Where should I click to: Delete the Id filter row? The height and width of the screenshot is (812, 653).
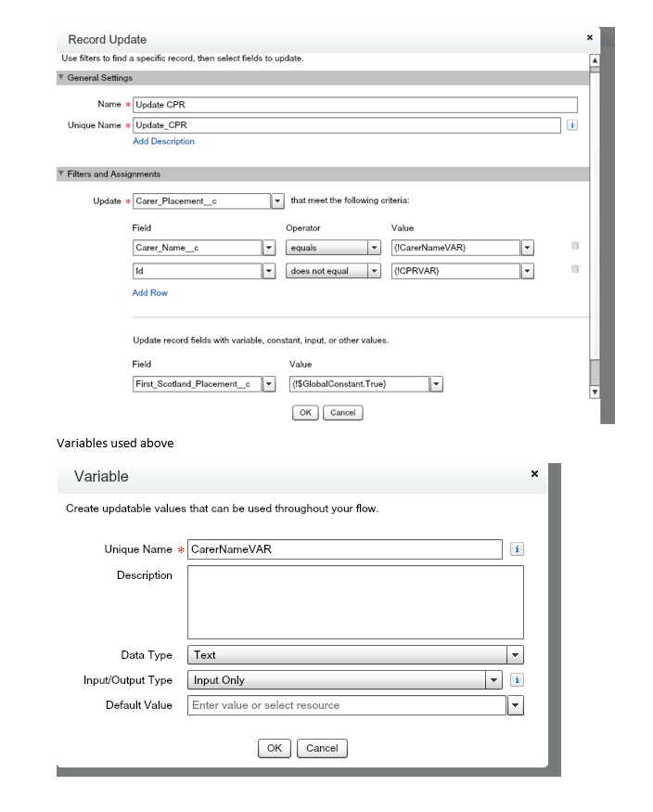(x=575, y=270)
